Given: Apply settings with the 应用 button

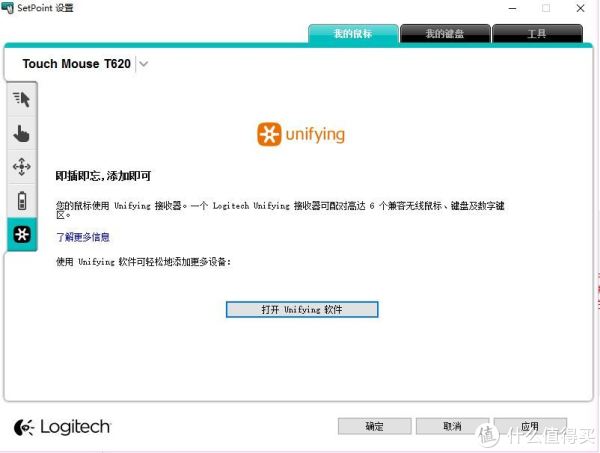Looking at the screenshot, I should [530, 426].
